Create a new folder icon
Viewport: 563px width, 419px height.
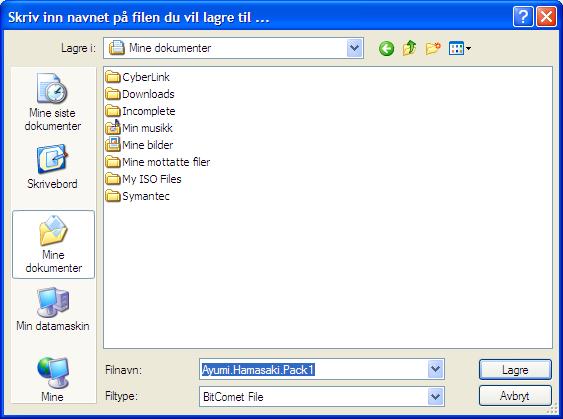(x=433, y=48)
